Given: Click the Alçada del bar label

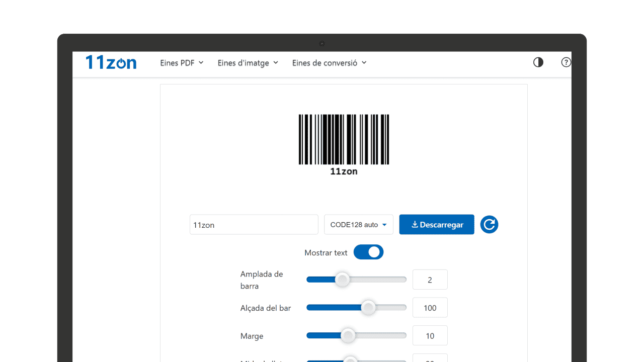Looking at the screenshot, I should pyautogui.click(x=266, y=308).
